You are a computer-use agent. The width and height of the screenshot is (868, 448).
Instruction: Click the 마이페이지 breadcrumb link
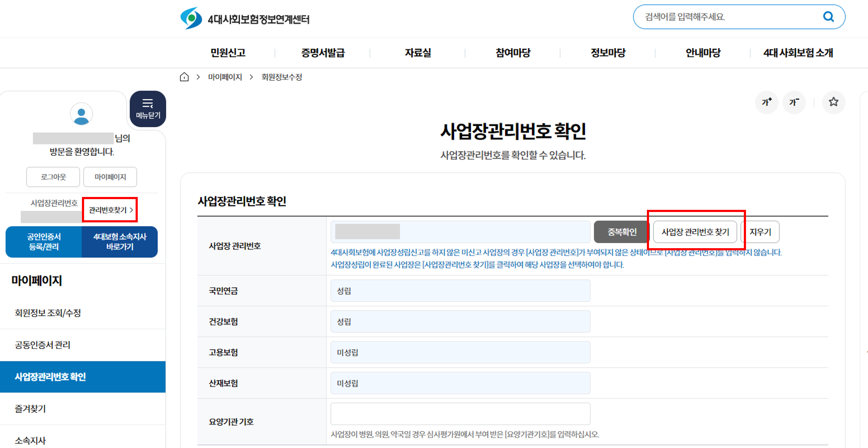click(225, 77)
